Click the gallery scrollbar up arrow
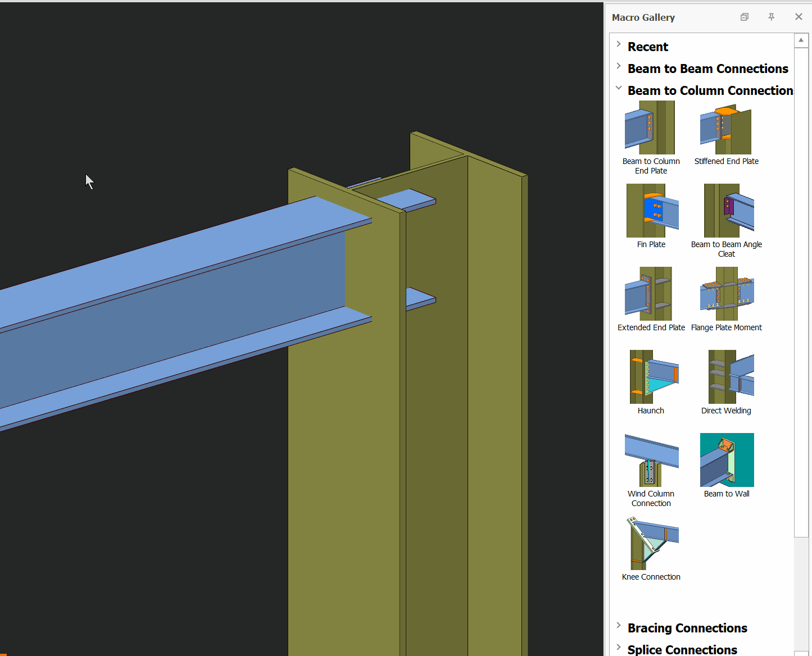The width and height of the screenshot is (812, 656). (801, 40)
